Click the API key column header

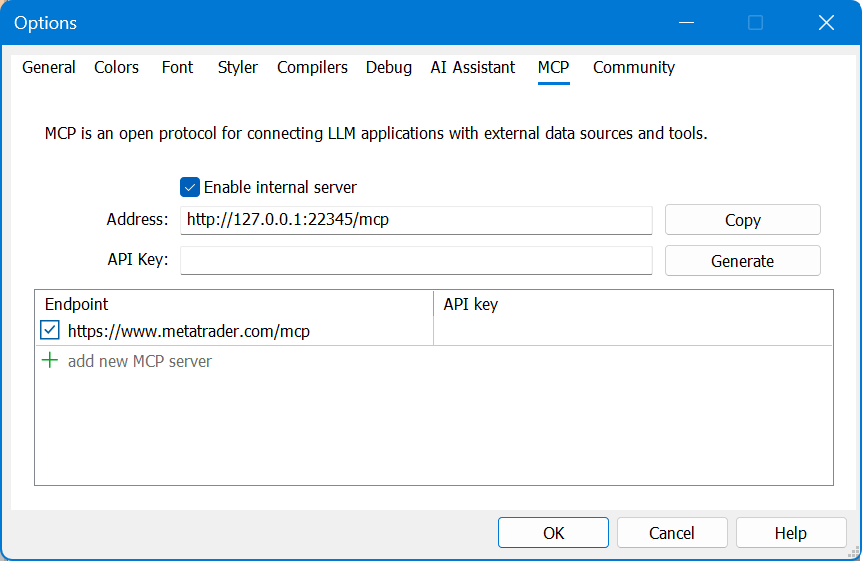coord(633,304)
